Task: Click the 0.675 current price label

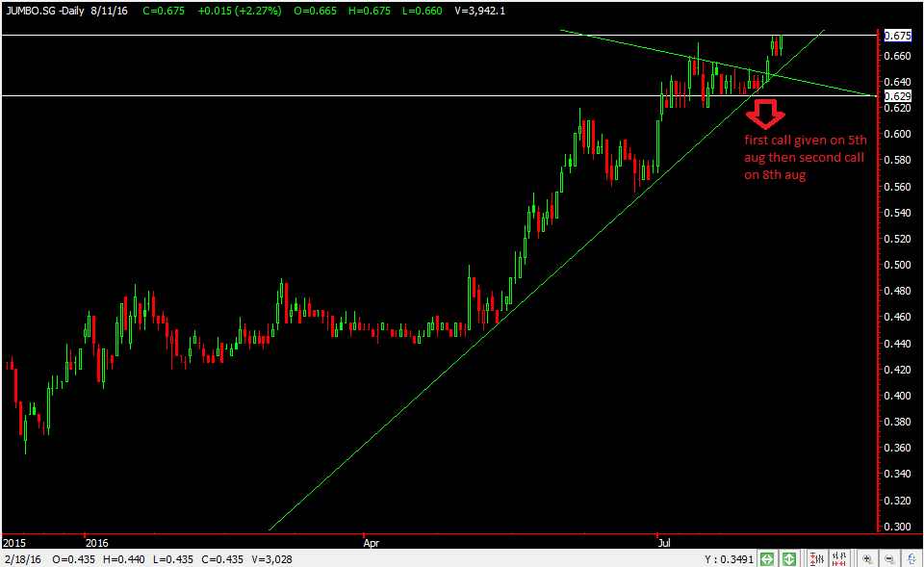Action: [x=897, y=36]
